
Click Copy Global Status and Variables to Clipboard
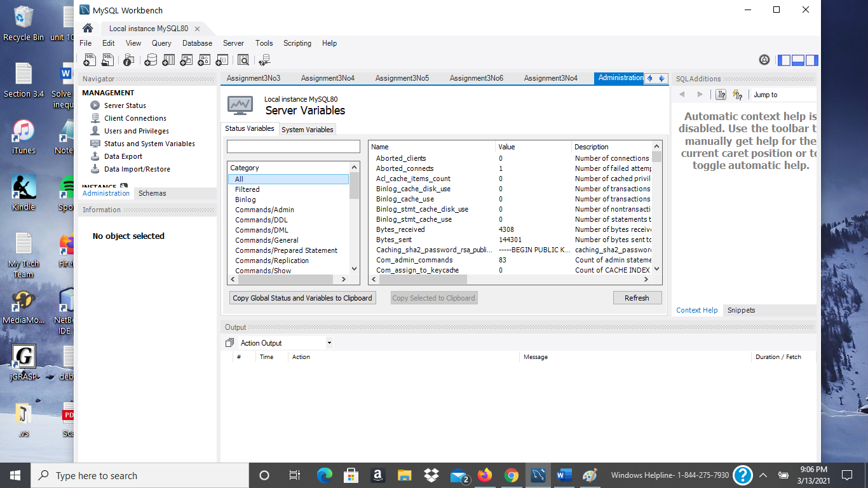[302, 297]
